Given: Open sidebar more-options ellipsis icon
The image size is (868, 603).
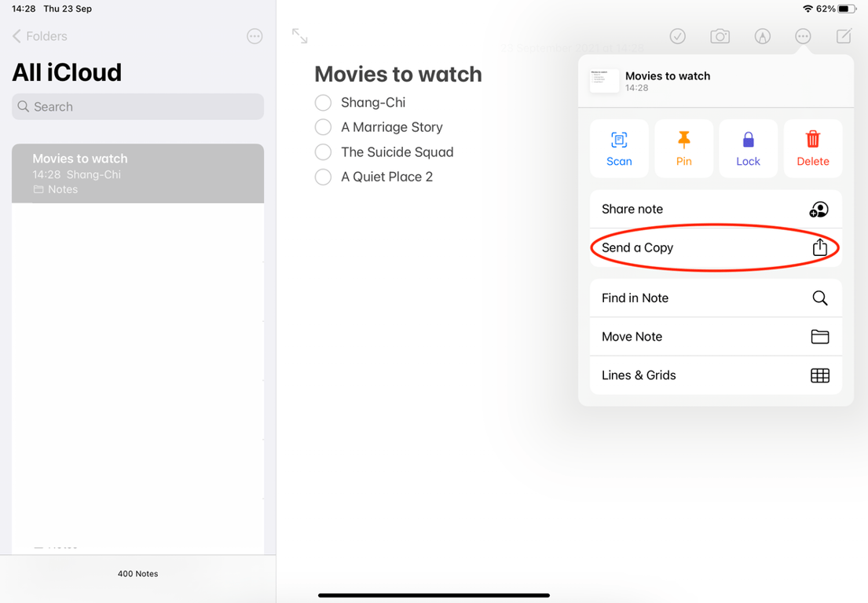Looking at the screenshot, I should coord(255,37).
